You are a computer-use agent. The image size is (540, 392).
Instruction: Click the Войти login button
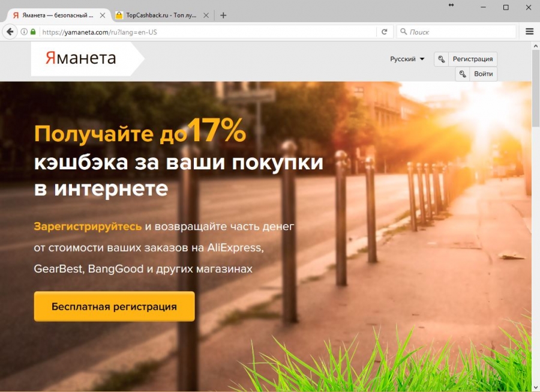pos(483,74)
